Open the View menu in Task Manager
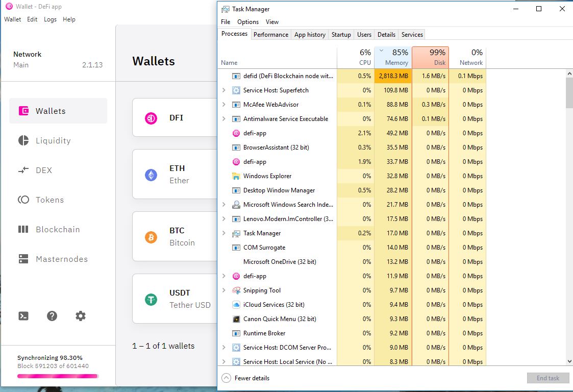This screenshot has width=573, height=392. (x=272, y=22)
